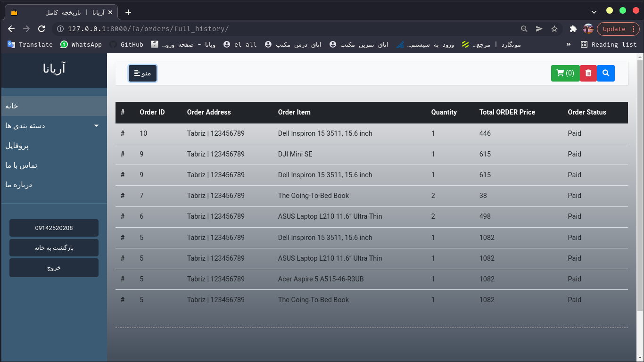This screenshot has width=644, height=362.
Task: Click the 09142520208 phone button
Action: coord(54,228)
